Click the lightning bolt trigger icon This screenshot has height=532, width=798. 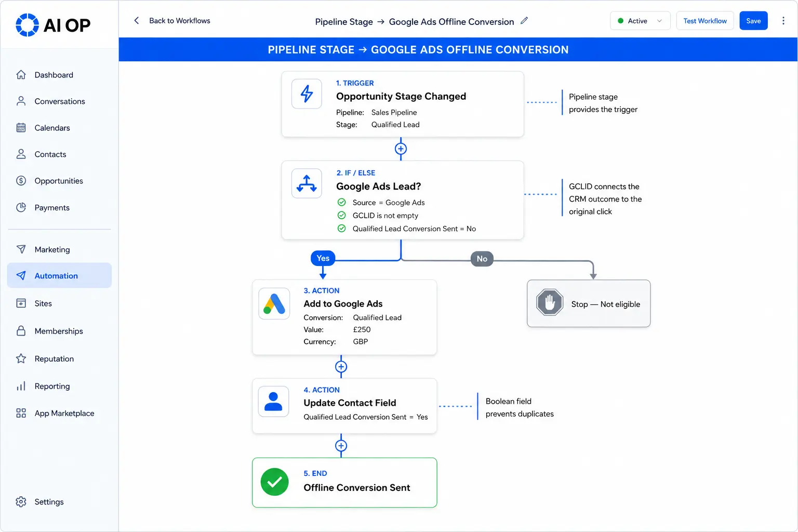(307, 94)
